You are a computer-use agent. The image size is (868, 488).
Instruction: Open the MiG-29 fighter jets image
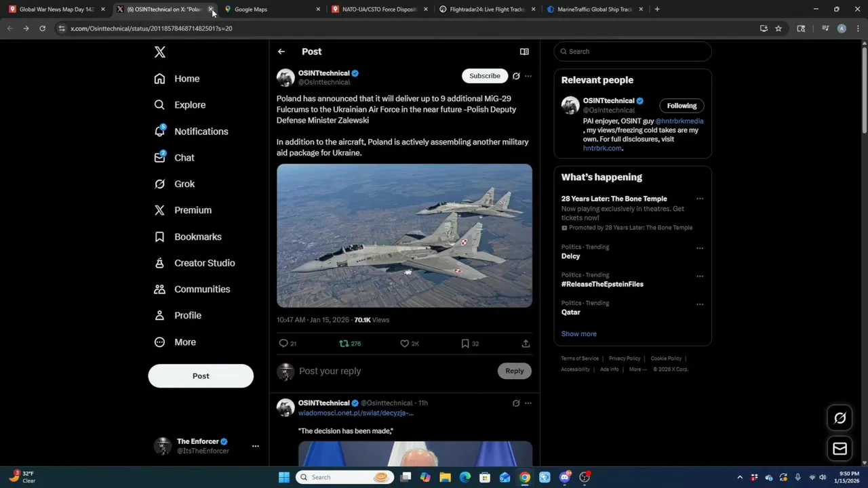click(x=404, y=235)
